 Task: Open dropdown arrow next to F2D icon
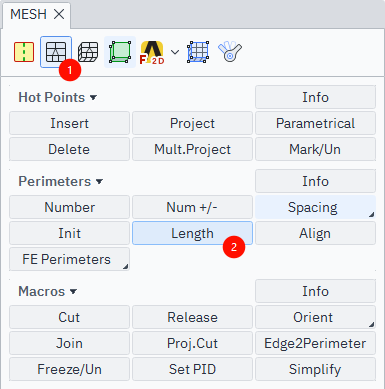pos(175,52)
